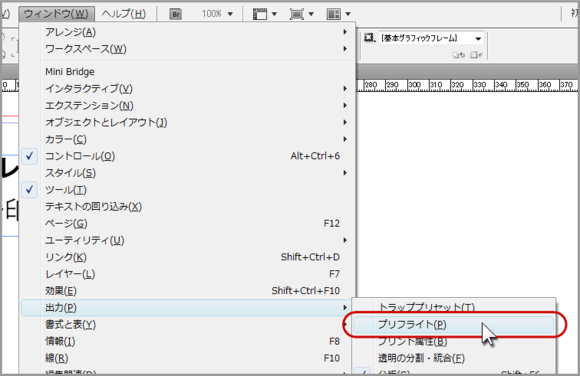Screen dimensions: 580x376
Task: Select 透明の分割・統合(F) in the submenu
Action: (453, 358)
